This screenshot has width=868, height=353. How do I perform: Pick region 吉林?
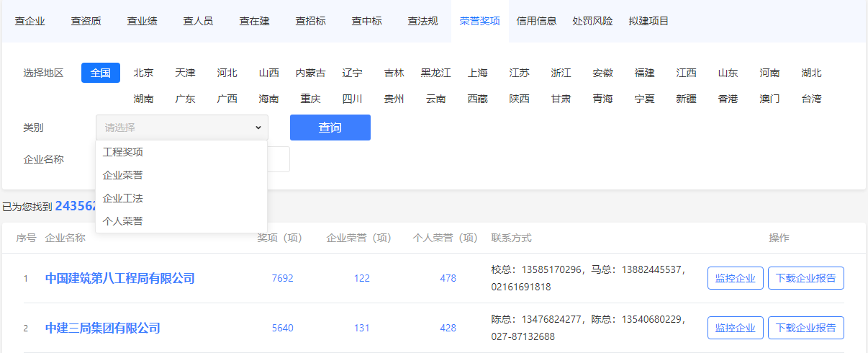(x=394, y=73)
